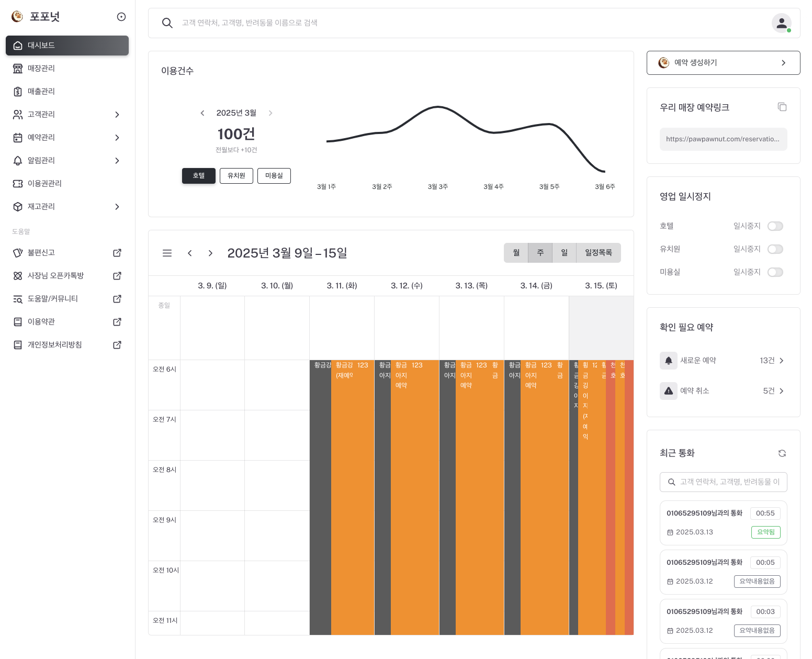Click the top search magnifier icon

167,23
